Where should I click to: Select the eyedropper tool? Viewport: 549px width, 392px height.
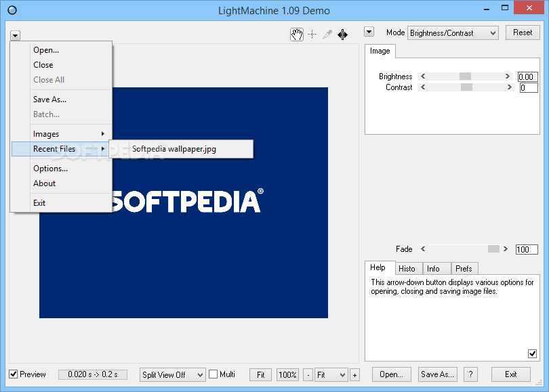click(327, 35)
